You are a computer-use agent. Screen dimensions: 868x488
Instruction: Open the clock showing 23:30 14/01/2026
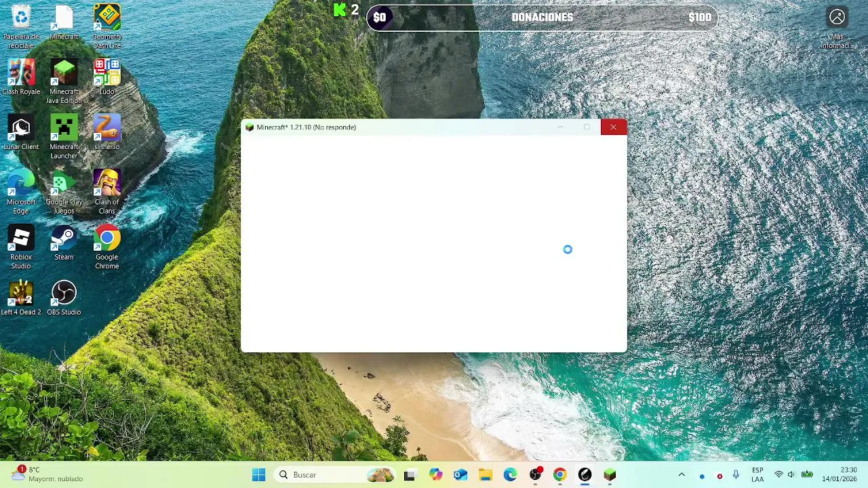pyautogui.click(x=840, y=475)
